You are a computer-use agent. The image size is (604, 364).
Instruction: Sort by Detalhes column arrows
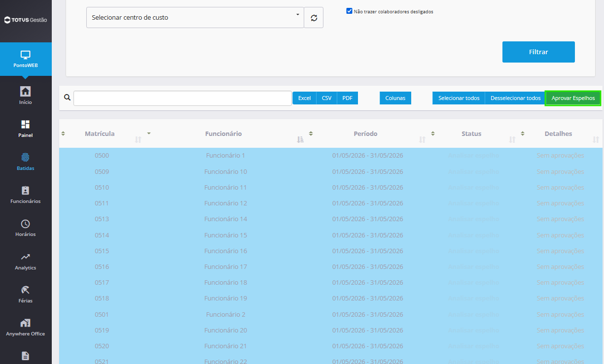[x=596, y=140]
